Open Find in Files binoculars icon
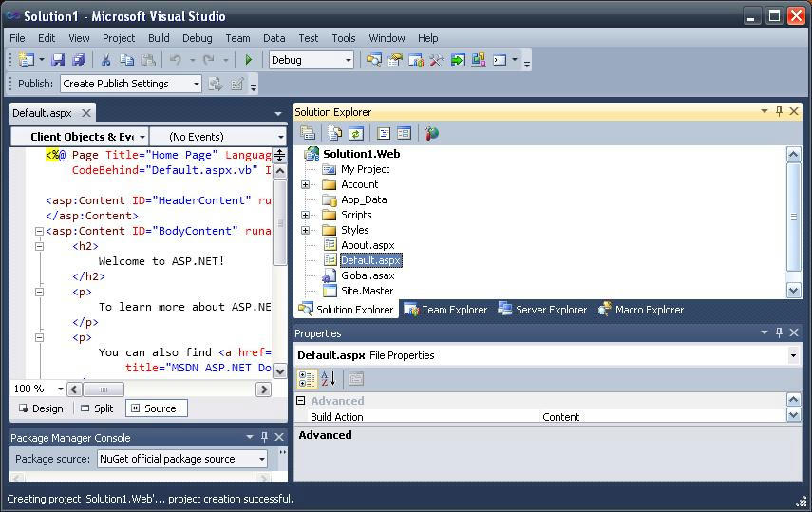The image size is (812, 512). 374,60
